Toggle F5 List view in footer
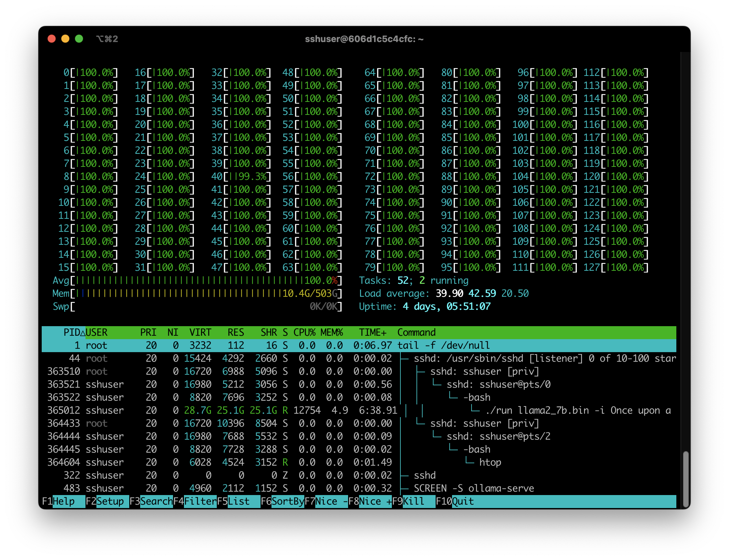 click(x=238, y=501)
